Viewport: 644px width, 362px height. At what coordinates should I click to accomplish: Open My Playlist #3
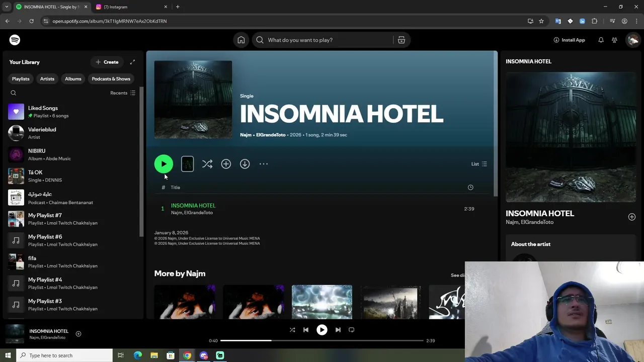72,305
